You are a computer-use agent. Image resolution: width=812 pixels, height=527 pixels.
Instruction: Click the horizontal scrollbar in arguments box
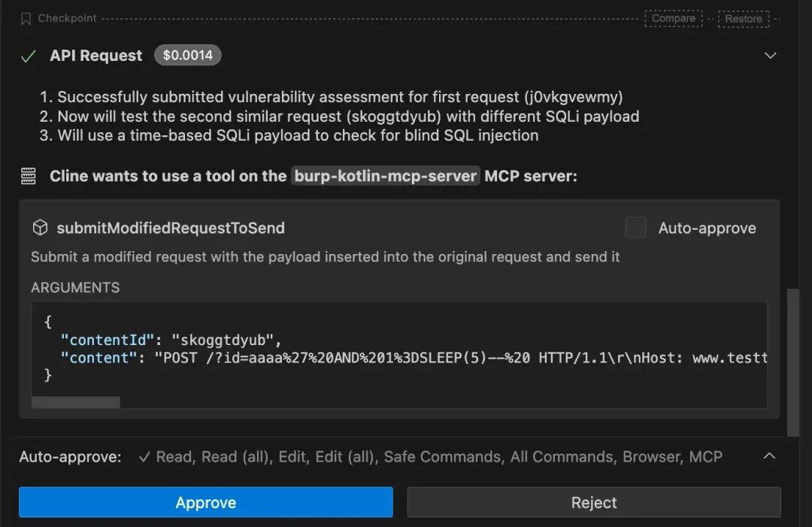[75, 402]
